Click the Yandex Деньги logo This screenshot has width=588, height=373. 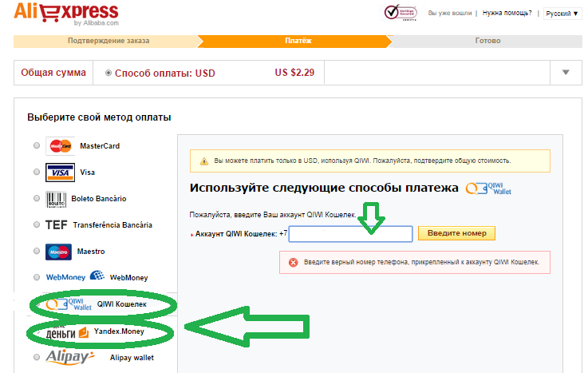(67, 332)
